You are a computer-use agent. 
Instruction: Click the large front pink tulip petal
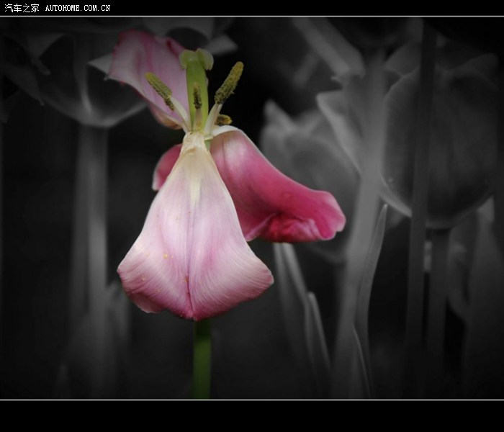click(193, 245)
